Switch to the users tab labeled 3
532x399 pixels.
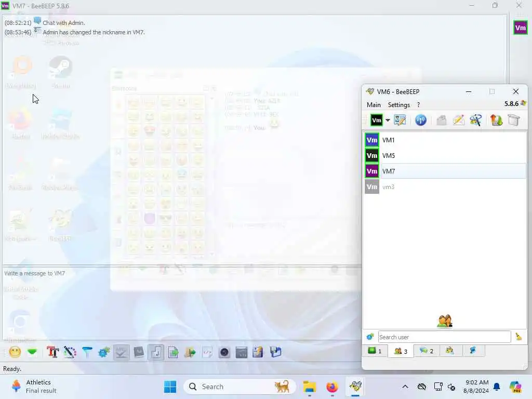coord(401,351)
